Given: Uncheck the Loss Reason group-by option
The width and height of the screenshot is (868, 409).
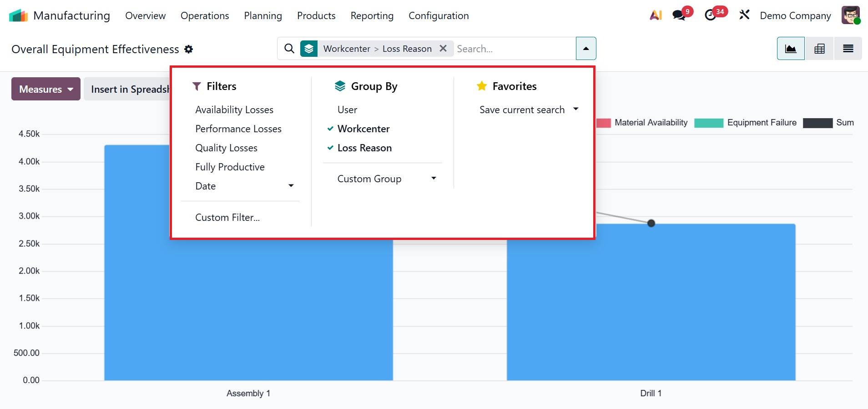Looking at the screenshot, I should (364, 148).
